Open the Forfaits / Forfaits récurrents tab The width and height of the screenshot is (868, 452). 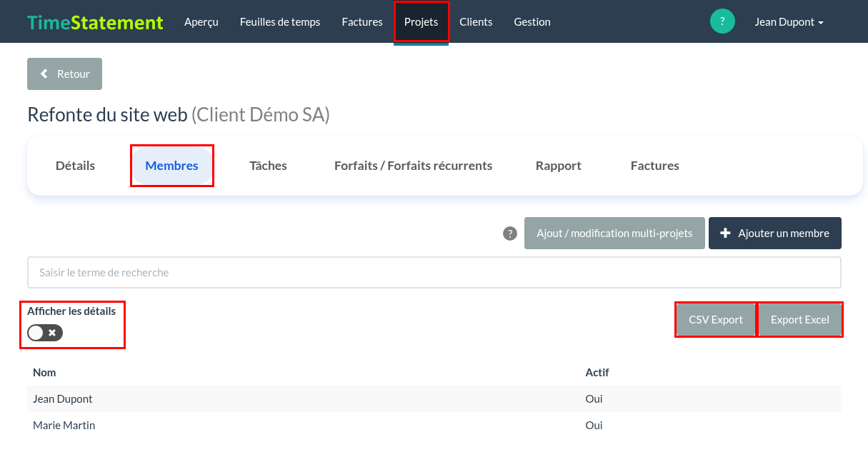(414, 166)
